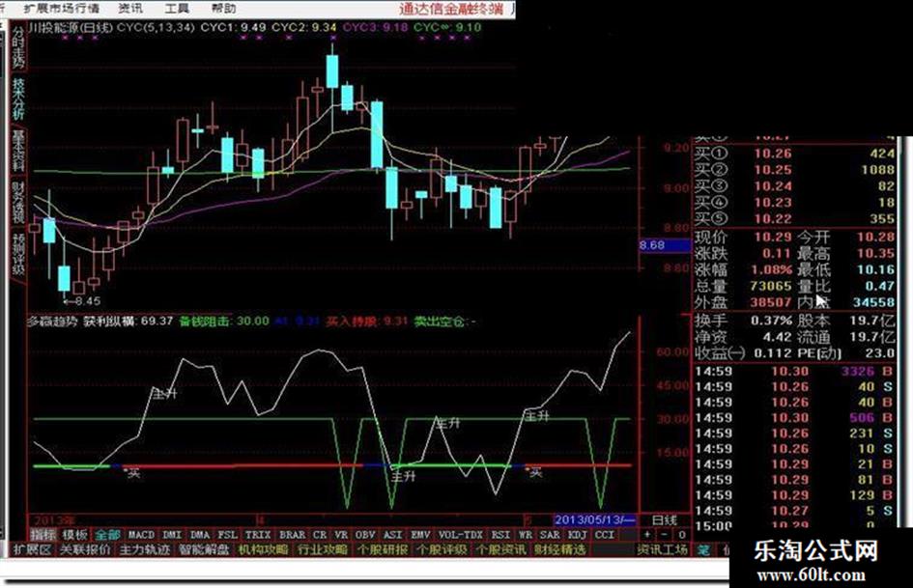The width and height of the screenshot is (913, 588).
Task: Click the minus zoom button
Action: [665, 535]
